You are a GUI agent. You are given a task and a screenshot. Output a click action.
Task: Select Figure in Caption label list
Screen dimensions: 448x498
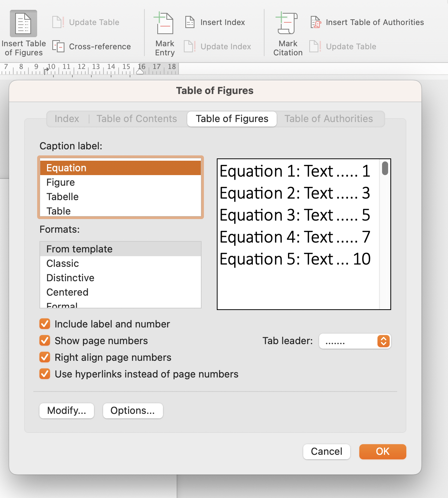(x=61, y=183)
